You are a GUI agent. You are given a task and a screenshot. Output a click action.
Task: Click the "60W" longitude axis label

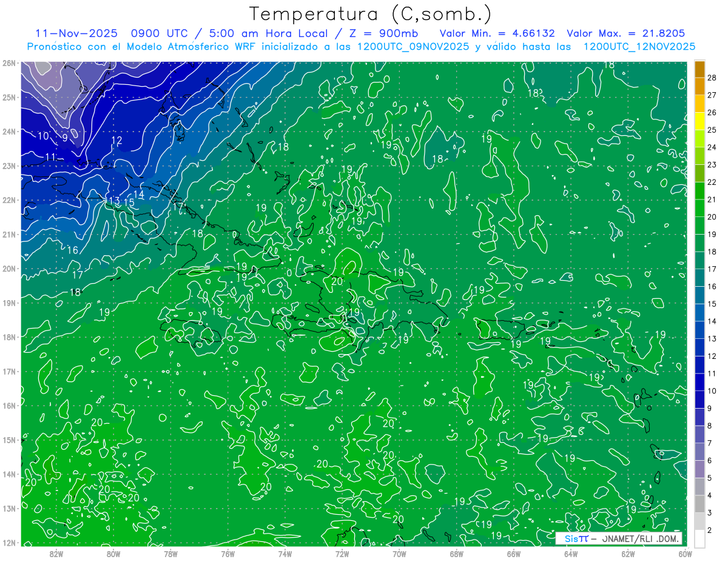685,554
